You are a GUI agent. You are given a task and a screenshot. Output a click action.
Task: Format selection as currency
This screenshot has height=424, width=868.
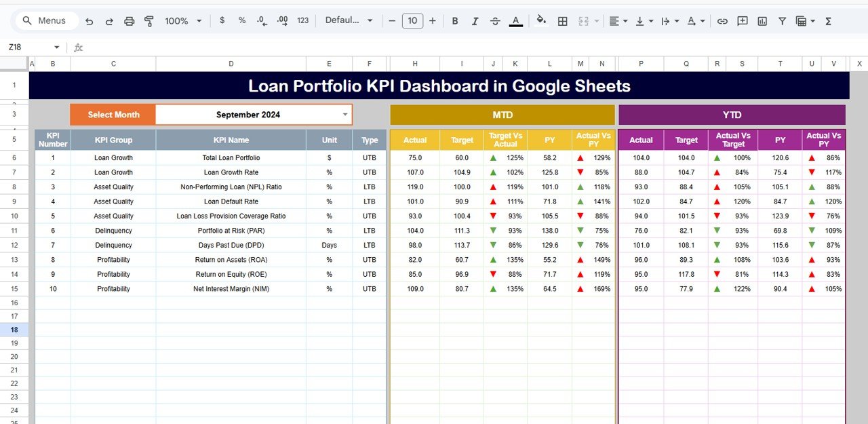(x=222, y=21)
